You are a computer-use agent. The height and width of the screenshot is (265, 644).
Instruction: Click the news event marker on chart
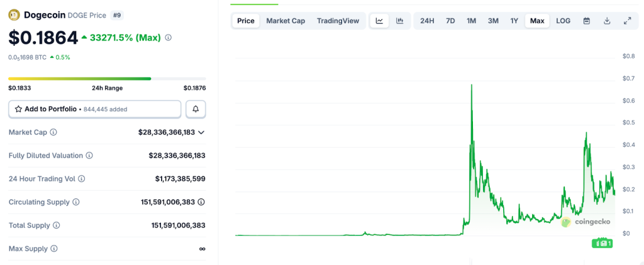pos(602,243)
